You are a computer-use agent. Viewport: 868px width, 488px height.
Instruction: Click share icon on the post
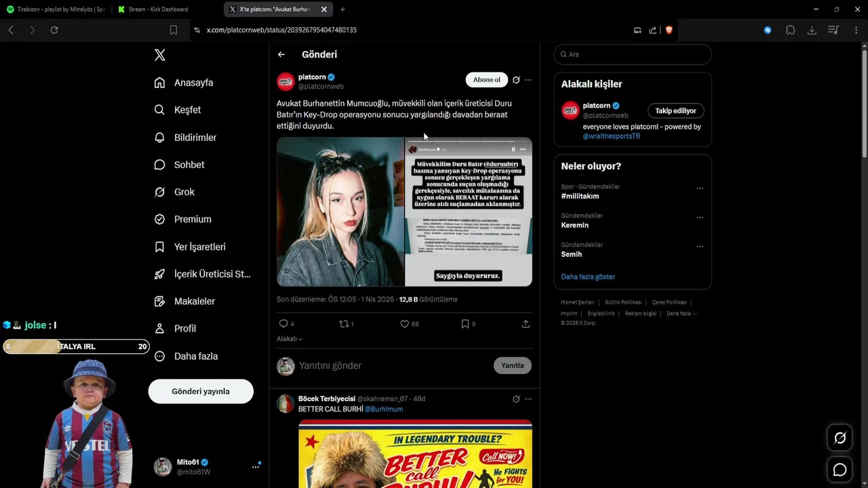(x=526, y=324)
